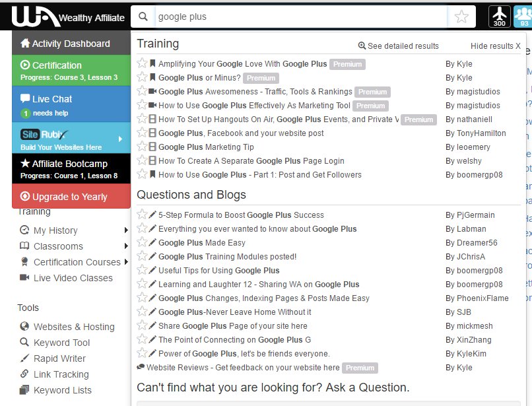Click pencil icon of Everything you ever wanted
The height and width of the screenshot is (406, 532).
pyautogui.click(x=152, y=228)
